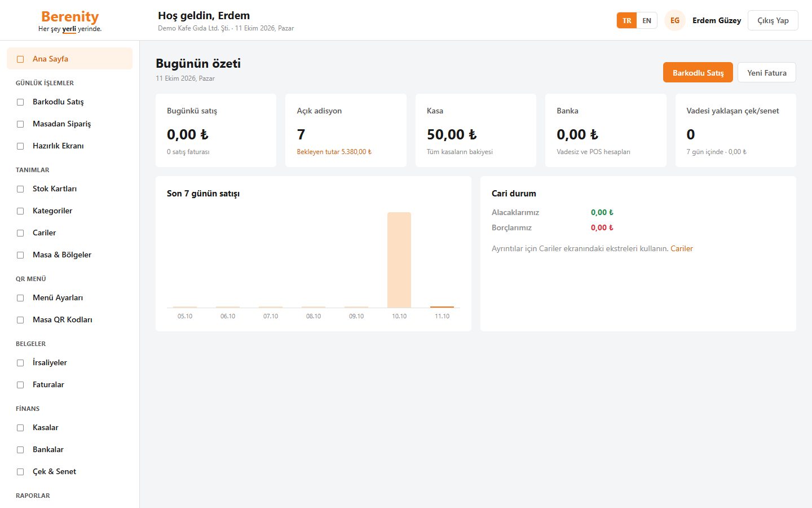Click the user name Erdem Güzey

(717, 20)
